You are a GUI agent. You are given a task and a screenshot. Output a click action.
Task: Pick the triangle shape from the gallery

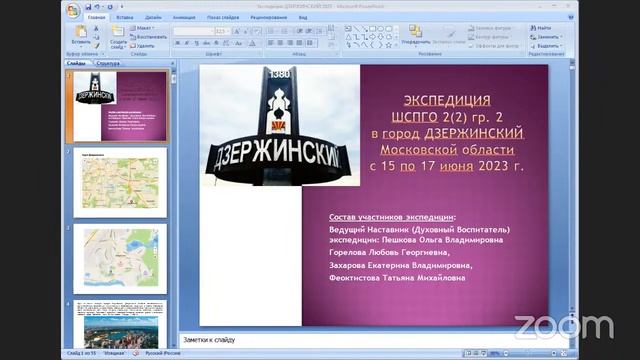(349, 37)
